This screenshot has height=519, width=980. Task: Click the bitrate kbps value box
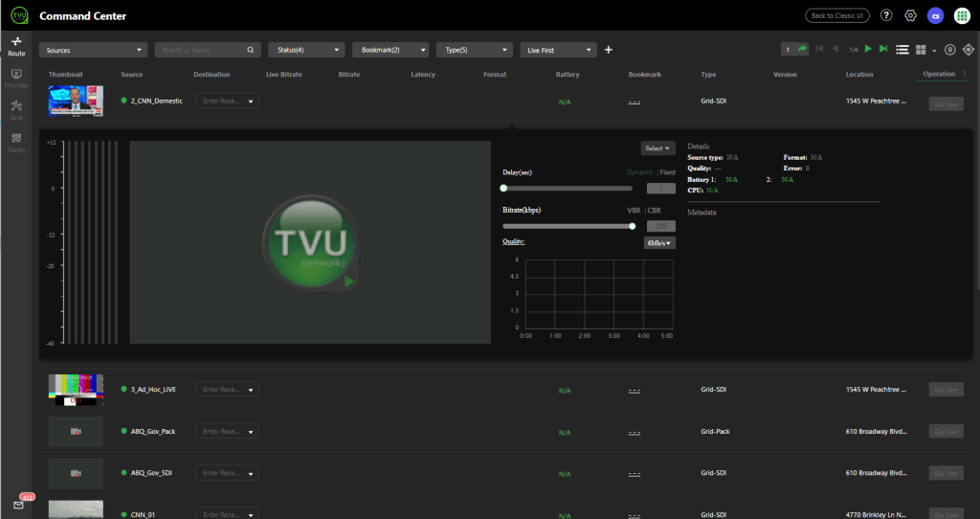[x=661, y=226]
